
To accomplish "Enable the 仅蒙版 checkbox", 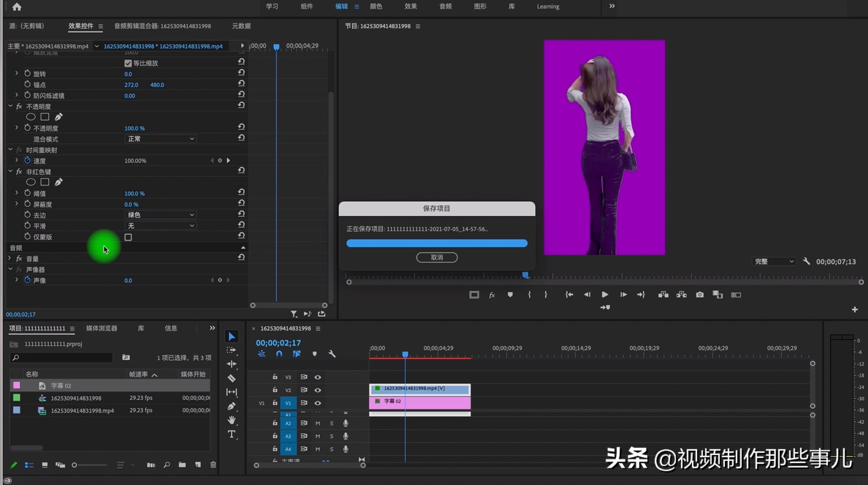I will 128,237.
